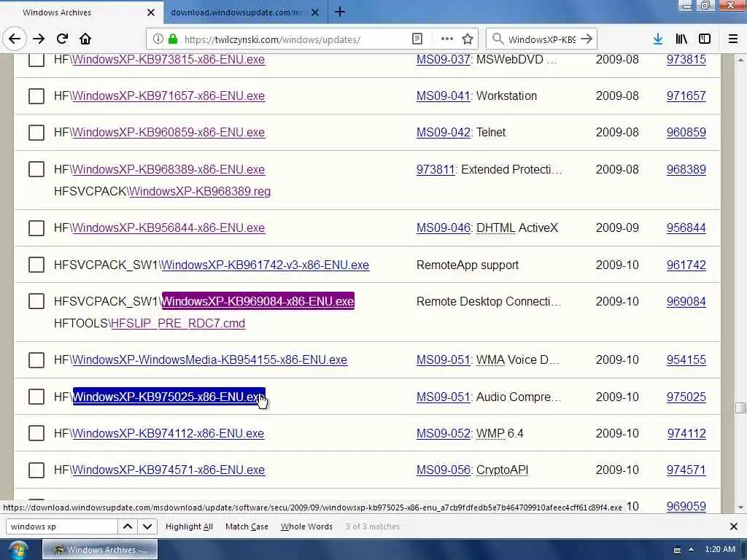Show site information icon in address bar
Screen dimensions: 747x560
158,39
